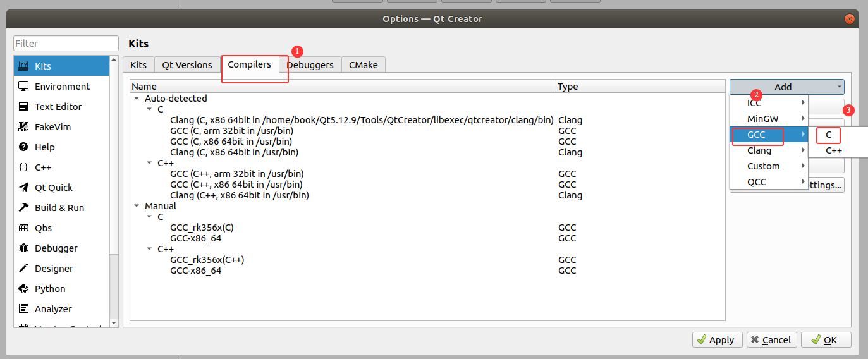Select the FakeVim sidebar icon
868x359 pixels.
tap(23, 126)
